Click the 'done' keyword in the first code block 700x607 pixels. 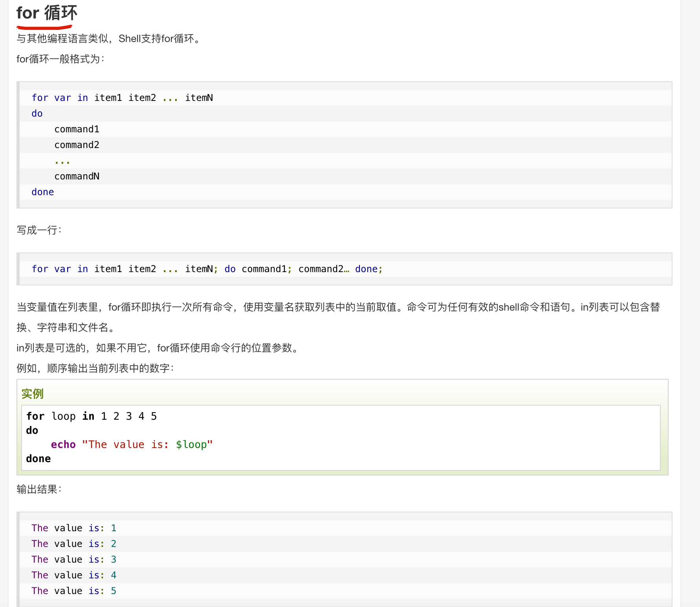pos(43,192)
